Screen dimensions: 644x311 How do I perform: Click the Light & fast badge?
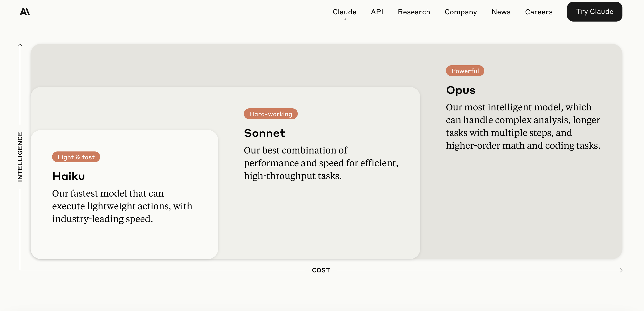click(76, 157)
